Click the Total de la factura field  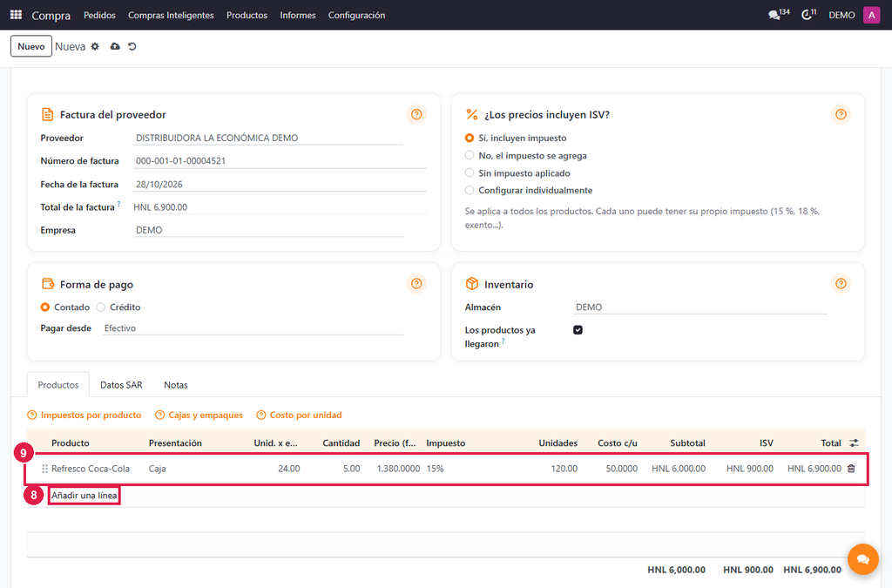[x=280, y=207]
